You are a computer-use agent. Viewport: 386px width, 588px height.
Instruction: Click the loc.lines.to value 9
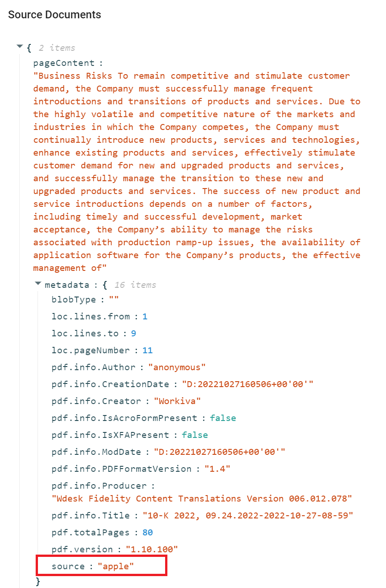coord(134,334)
